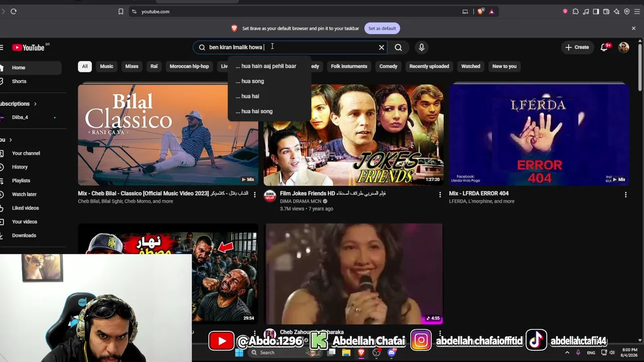Select the Watched filter chip
644x362 pixels.
click(471, 66)
